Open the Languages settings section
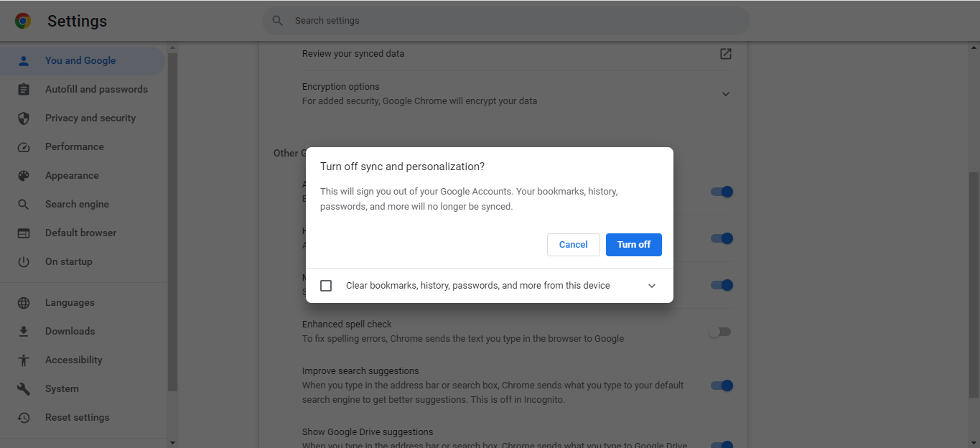 (x=70, y=303)
